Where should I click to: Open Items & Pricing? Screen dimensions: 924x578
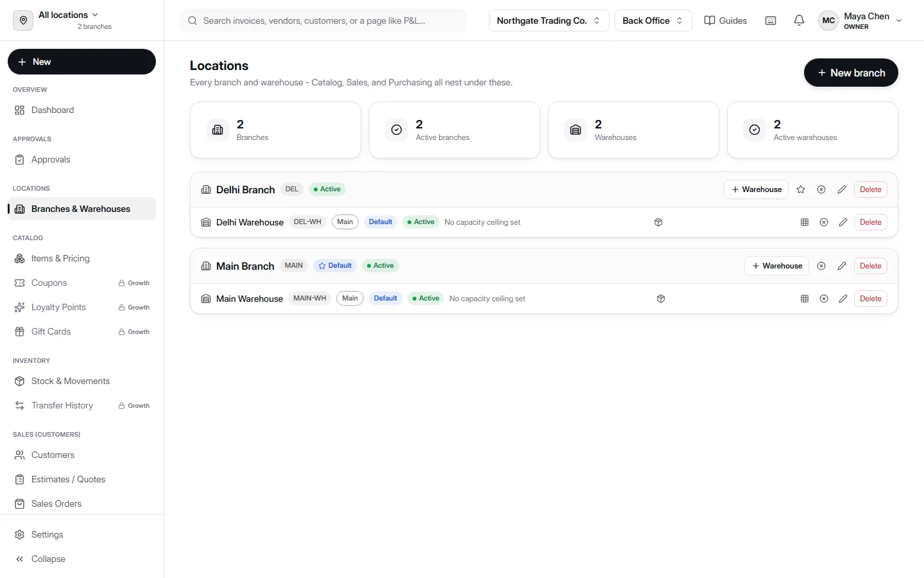point(81,258)
